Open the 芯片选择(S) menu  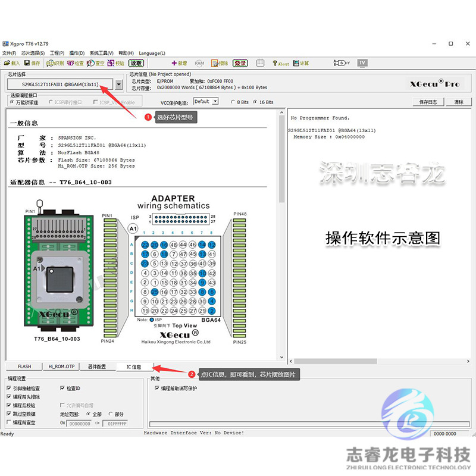33,53
